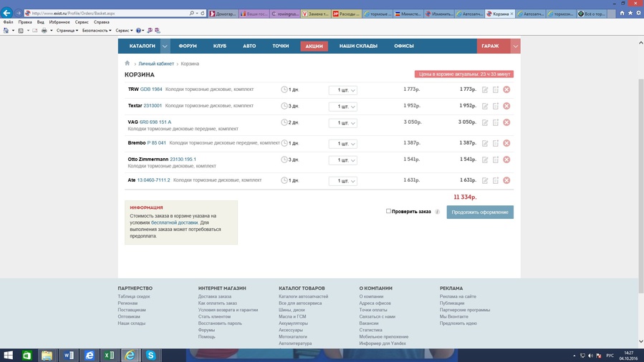Edit the Ate 13.0460-7111.2 row
This screenshot has height=362, width=644.
click(x=485, y=181)
